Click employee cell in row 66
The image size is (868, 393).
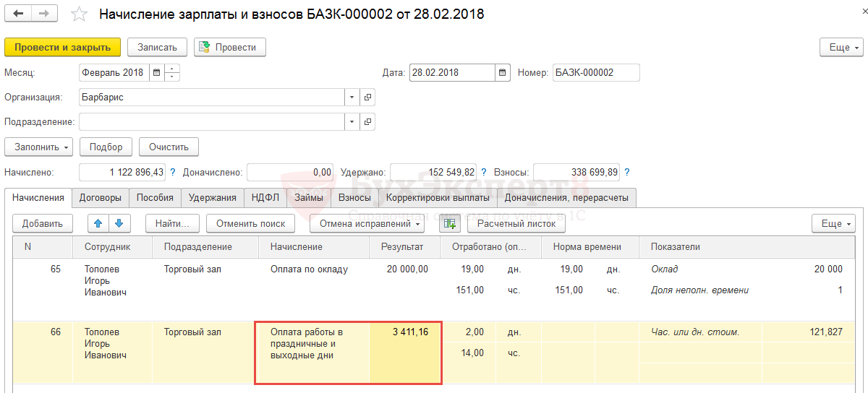coord(113,352)
